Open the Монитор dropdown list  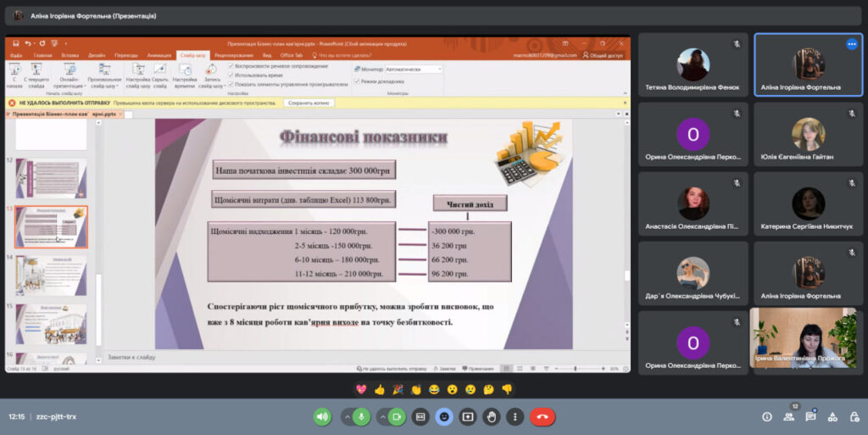point(414,69)
